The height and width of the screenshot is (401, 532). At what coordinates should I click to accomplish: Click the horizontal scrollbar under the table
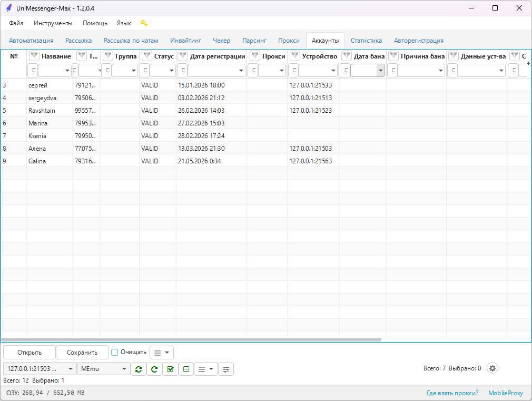click(x=191, y=339)
